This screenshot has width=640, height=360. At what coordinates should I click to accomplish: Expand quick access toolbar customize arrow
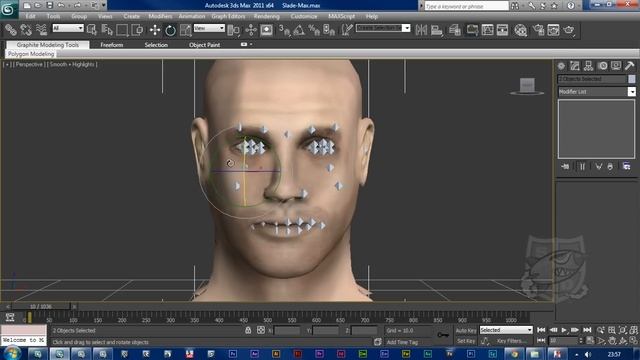pyautogui.click(x=104, y=5)
